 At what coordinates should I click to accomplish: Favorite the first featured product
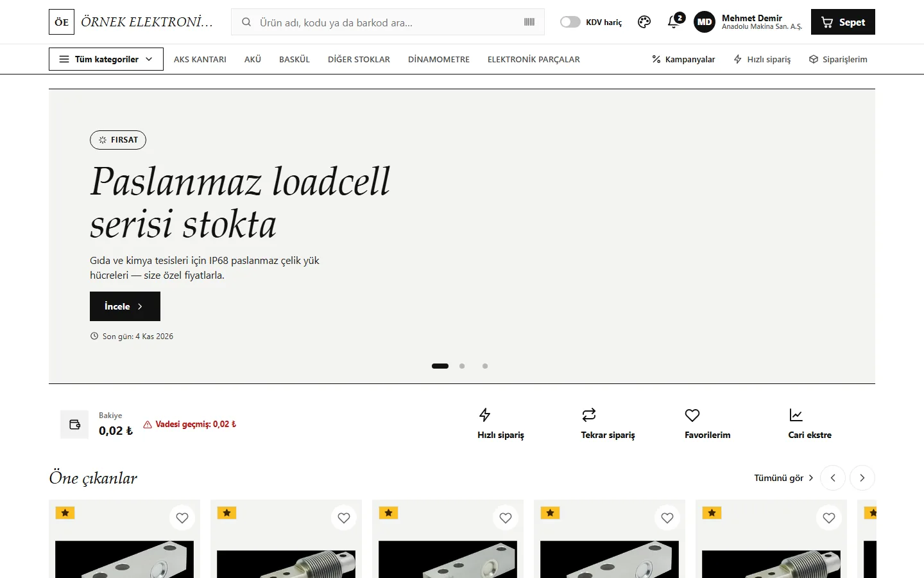click(182, 518)
